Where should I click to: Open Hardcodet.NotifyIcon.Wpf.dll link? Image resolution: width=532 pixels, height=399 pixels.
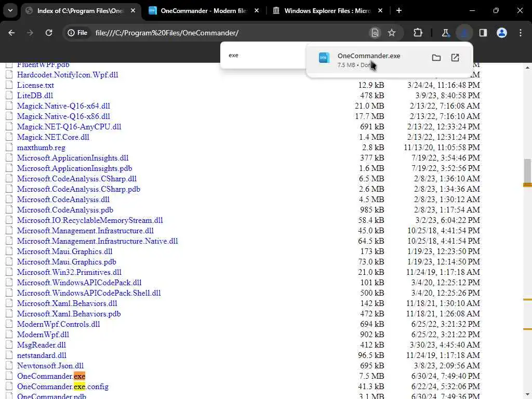click(68, 75)
